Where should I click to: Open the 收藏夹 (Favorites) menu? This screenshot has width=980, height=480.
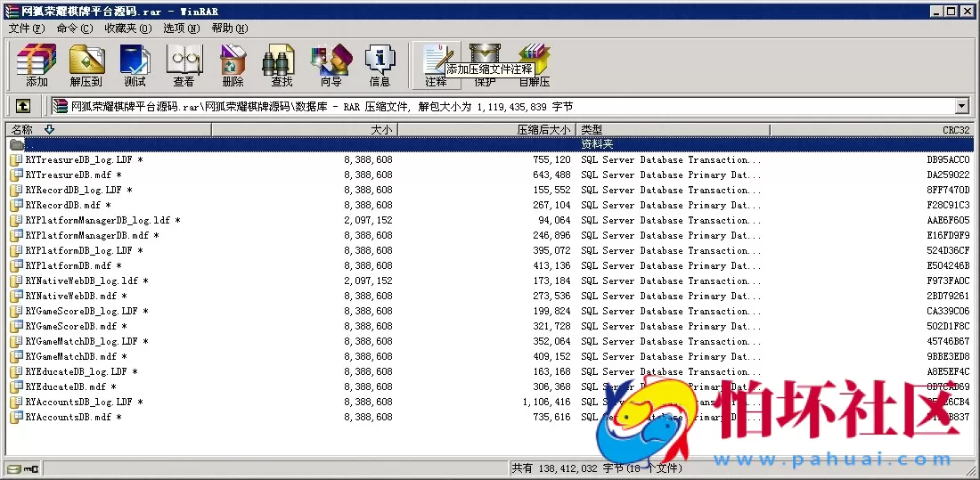click(127, 28)
